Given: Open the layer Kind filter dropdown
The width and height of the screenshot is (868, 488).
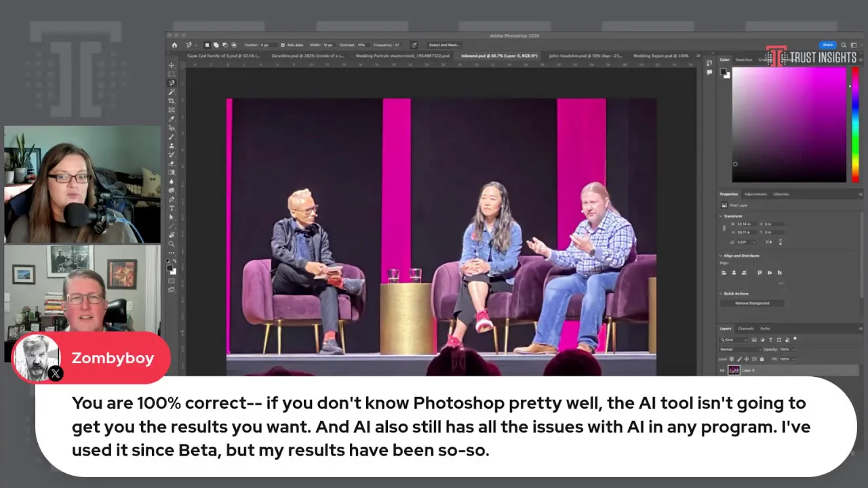Looking at the screenshot, I should coord(733,340).
